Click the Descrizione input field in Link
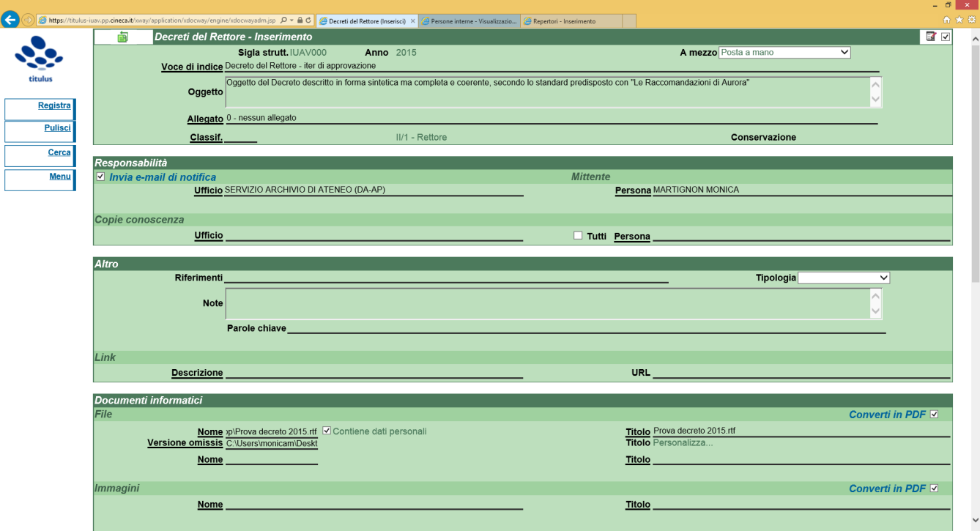Viewport: 980px width, 531px height. coord(374,373)
